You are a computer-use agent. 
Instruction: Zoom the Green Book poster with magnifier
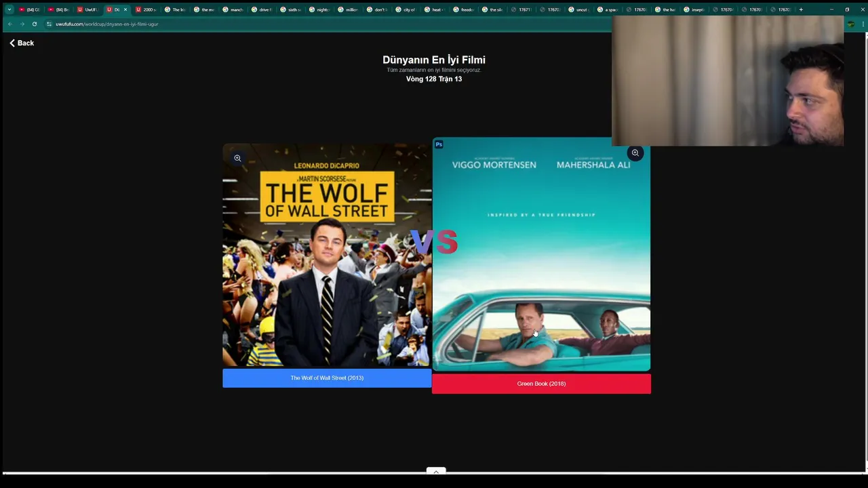tap(635, 152)
